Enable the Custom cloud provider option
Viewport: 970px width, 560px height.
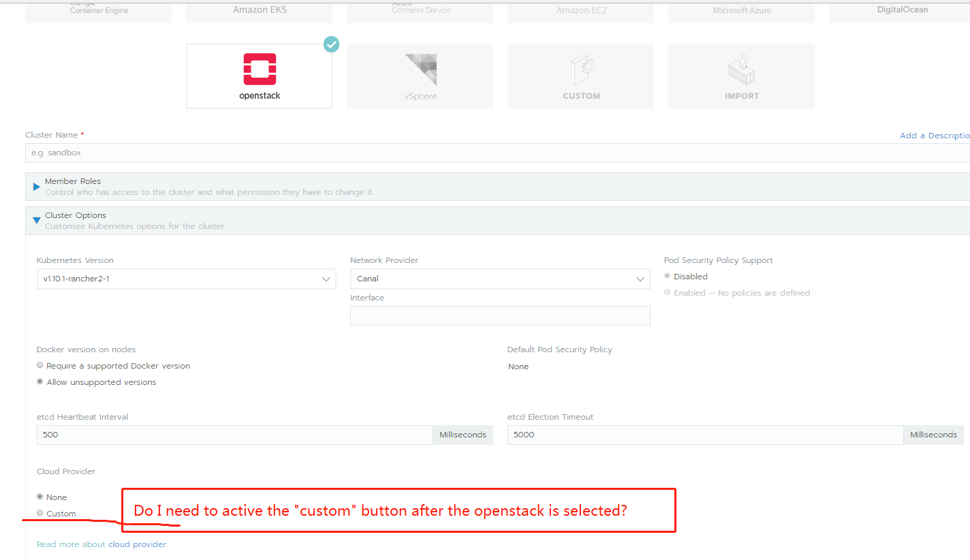(40, 512)
